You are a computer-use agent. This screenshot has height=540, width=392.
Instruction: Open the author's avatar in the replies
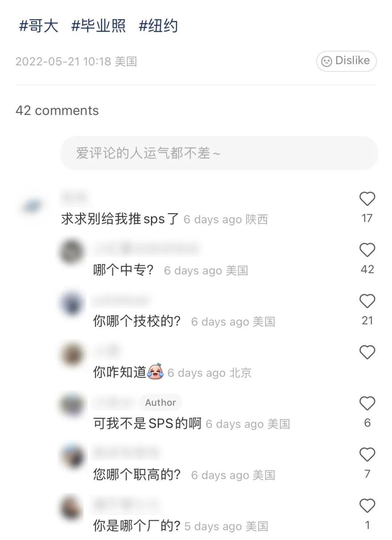pyautogui.click(x=72, y=405)
